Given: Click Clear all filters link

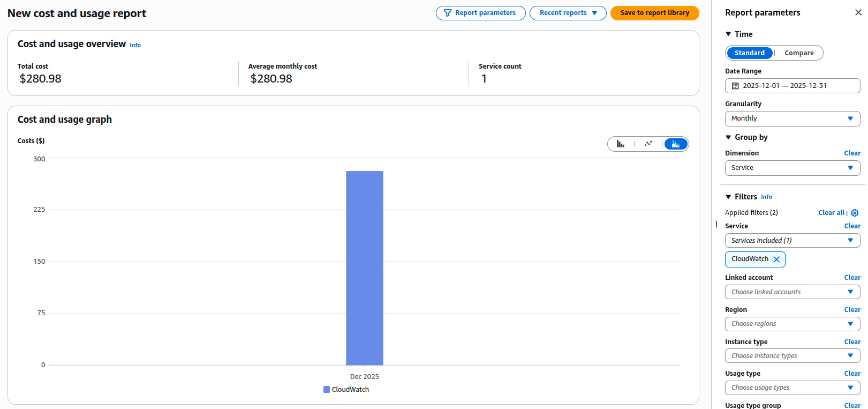Looking at the screenshot, I should (x=831, y=213).
